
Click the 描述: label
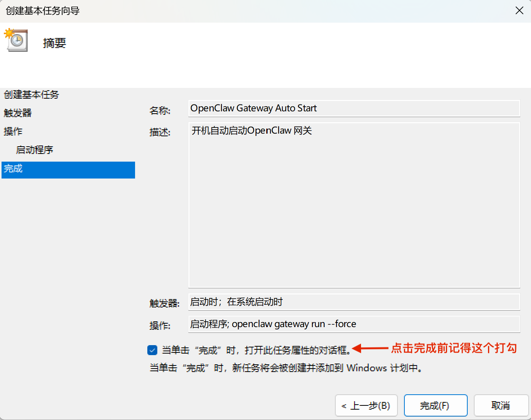160,132
